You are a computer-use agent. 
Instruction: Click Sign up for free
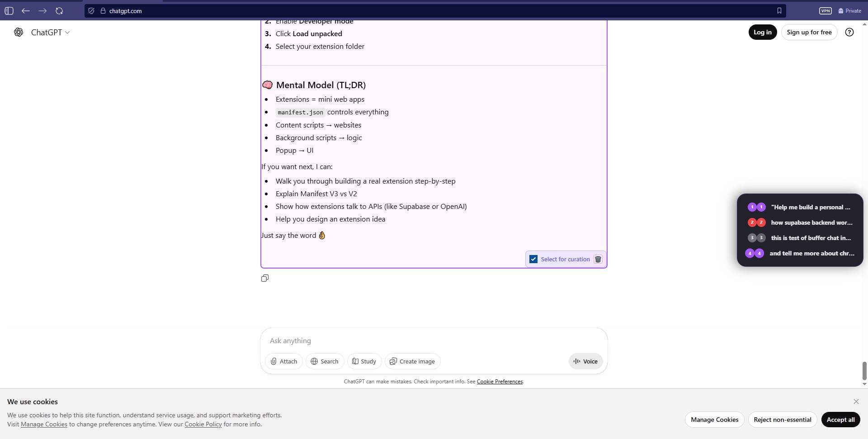(x=809, y=32)
